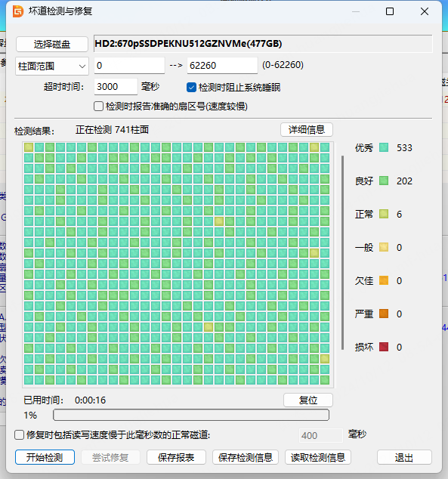Click the 读取检测信息 button
The width and height of the screenshot is (448, 479).
[318, 457]
